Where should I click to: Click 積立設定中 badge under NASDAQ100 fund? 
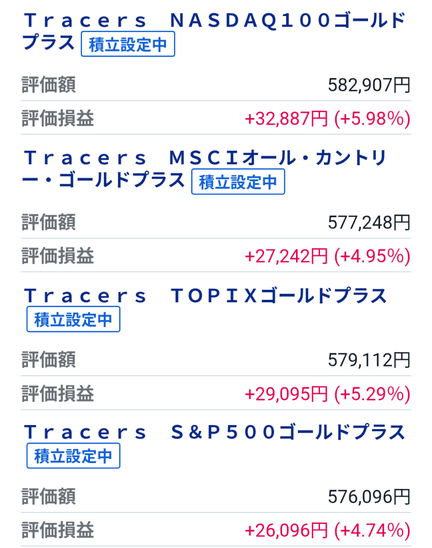[128, 44]
